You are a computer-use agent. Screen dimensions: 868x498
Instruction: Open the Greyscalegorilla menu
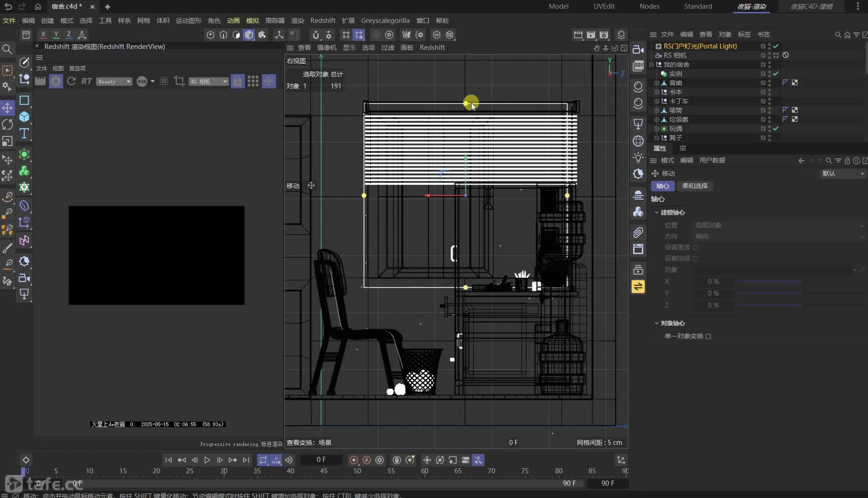pos(385,20)
